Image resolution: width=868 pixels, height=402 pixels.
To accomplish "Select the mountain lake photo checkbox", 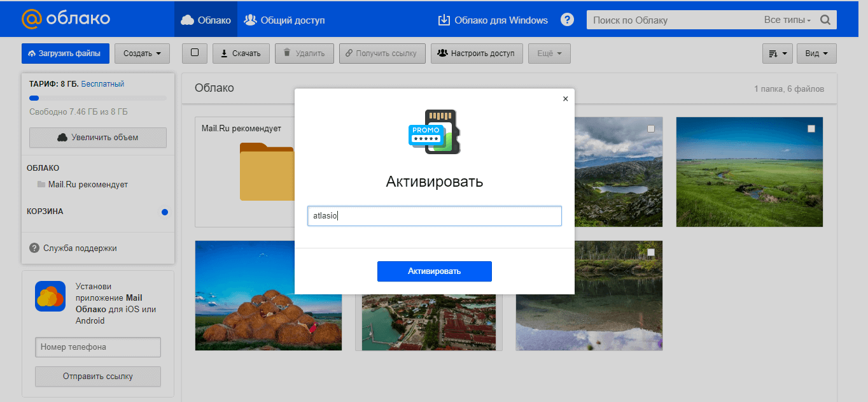I will pyautogui.click(x=650, y=129).
